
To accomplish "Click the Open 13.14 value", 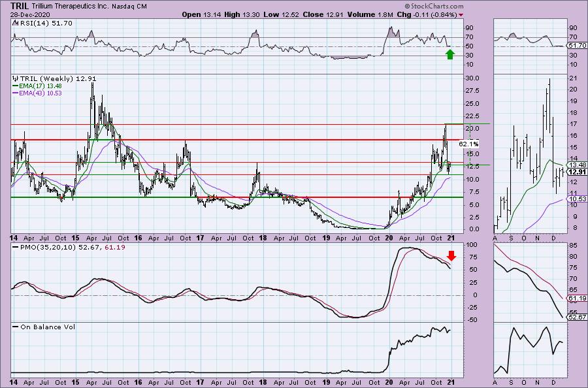I will click(202, 14).
